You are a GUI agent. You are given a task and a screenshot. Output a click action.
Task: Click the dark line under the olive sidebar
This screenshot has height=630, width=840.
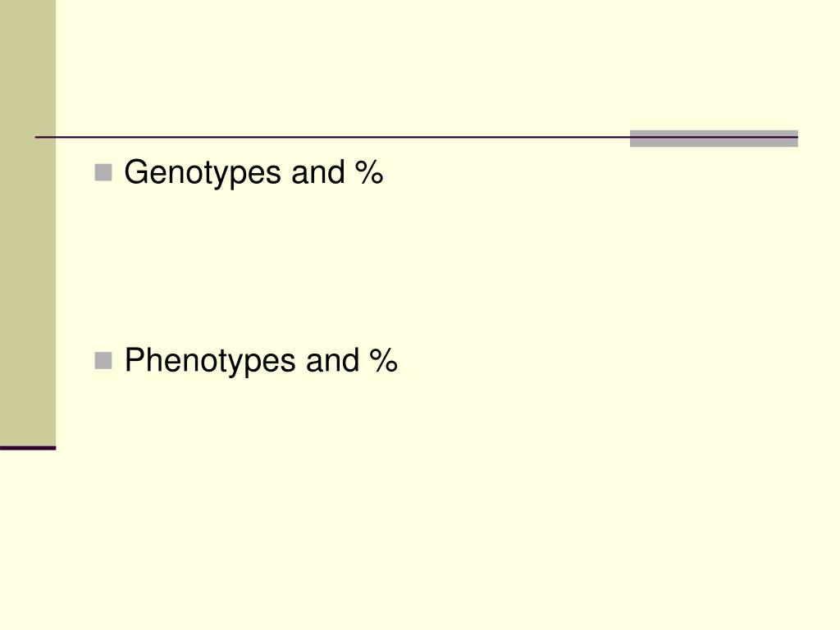tap(28, 448)
